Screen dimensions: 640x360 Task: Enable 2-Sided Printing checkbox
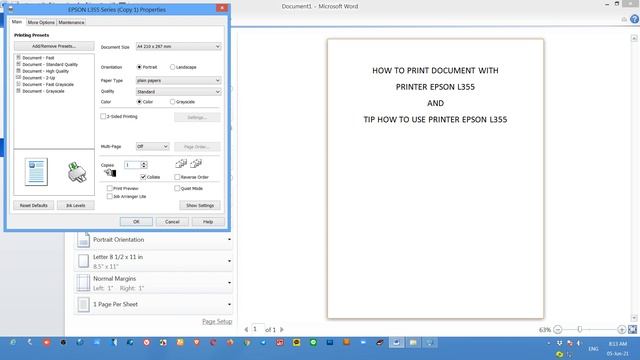[x=103, y=116]
